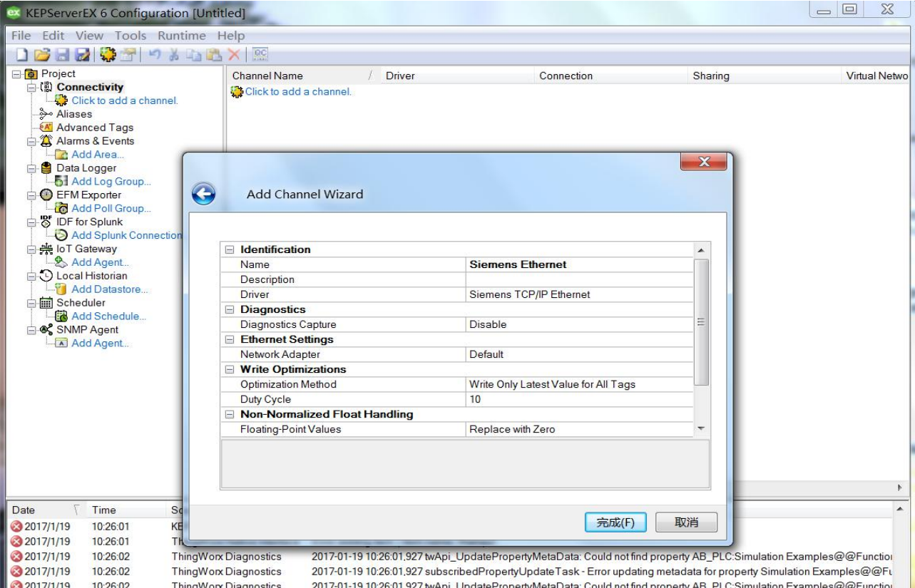This screenshot has width=915, height=588.
Task: Click the Data Logger database icon
Action: (46, 168)
